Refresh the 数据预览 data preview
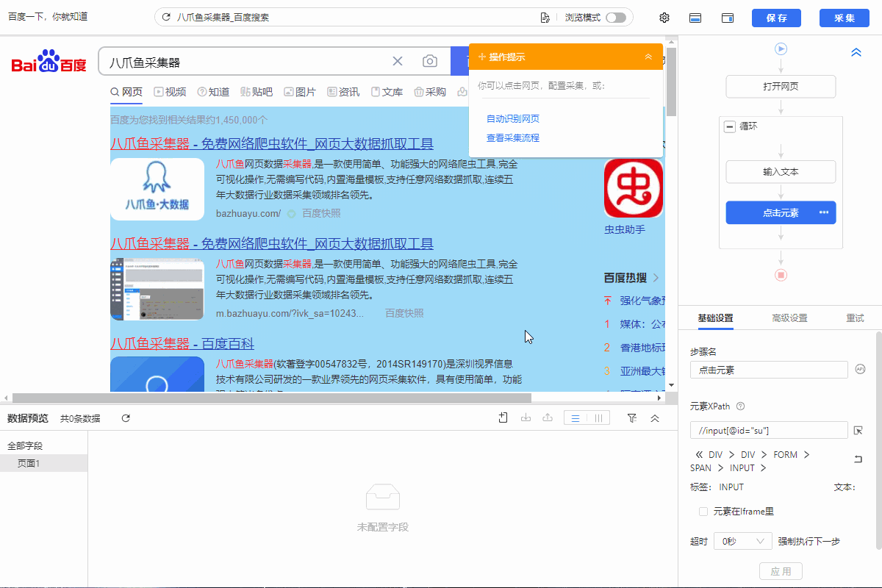Screen dimensions: 882x588 tap(126, 418)
